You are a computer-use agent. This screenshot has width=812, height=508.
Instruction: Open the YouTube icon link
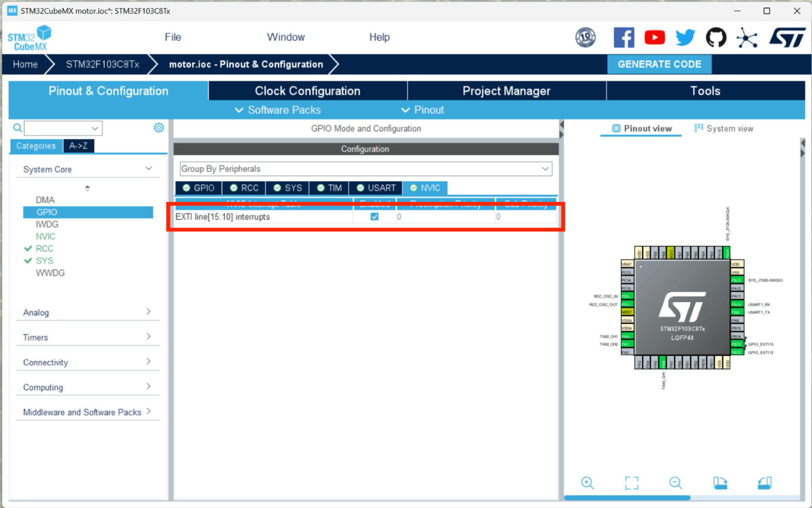[655, 38]
